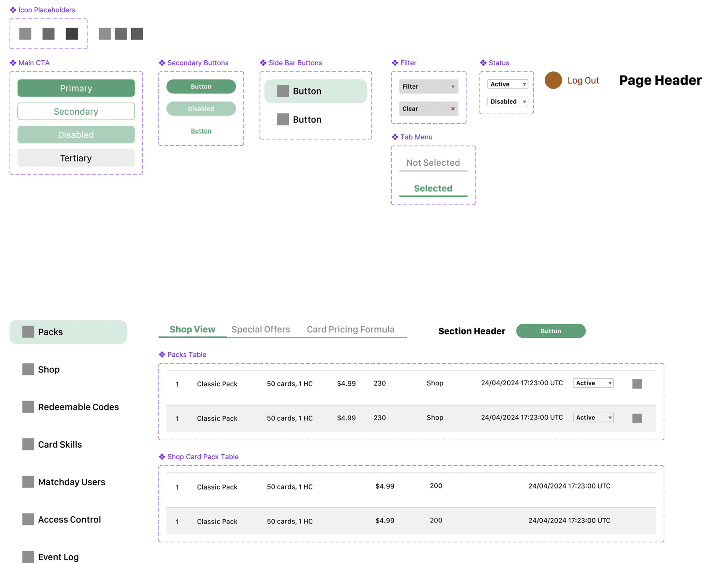Screen dimensions: 727x588
Task: Click the icon beside Packs sidebar item
Action: point(28,332)
